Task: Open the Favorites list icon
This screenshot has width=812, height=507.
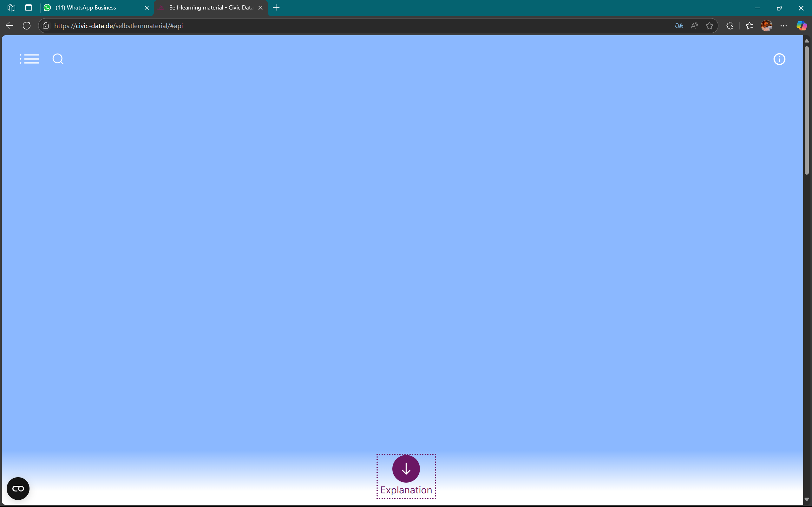Action: click(749, 26)
